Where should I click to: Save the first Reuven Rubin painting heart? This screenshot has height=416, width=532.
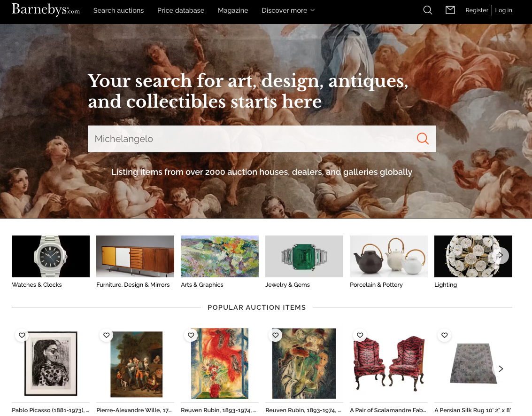(191, 335)
